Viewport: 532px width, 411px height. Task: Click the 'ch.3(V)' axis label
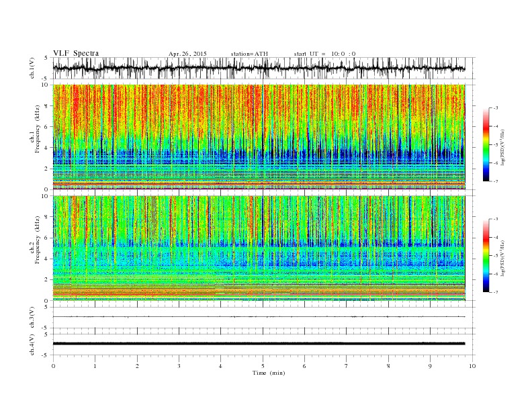pos(32,318)
